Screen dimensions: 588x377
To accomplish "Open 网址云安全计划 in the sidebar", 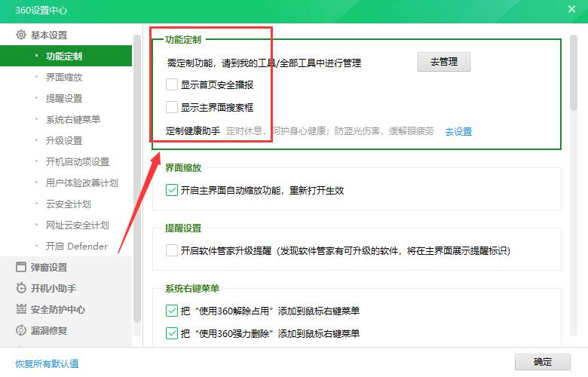I will 78,225.
